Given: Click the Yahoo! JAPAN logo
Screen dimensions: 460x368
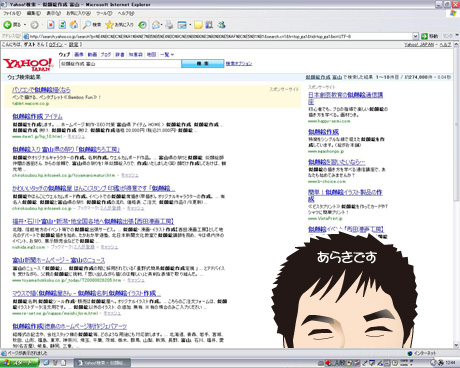Looking at the screenshot, I should click(x=28, y=64).
